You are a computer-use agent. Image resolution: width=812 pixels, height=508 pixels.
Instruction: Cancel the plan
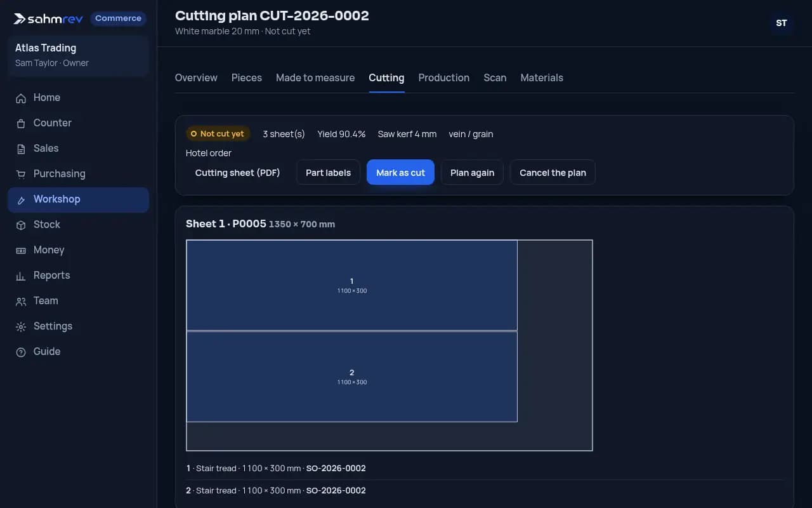tap(553, 172)
